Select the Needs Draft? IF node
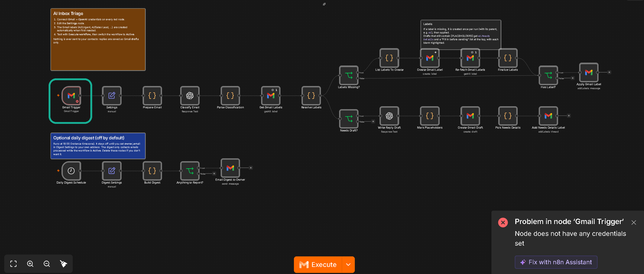 [x=349, y=119]
